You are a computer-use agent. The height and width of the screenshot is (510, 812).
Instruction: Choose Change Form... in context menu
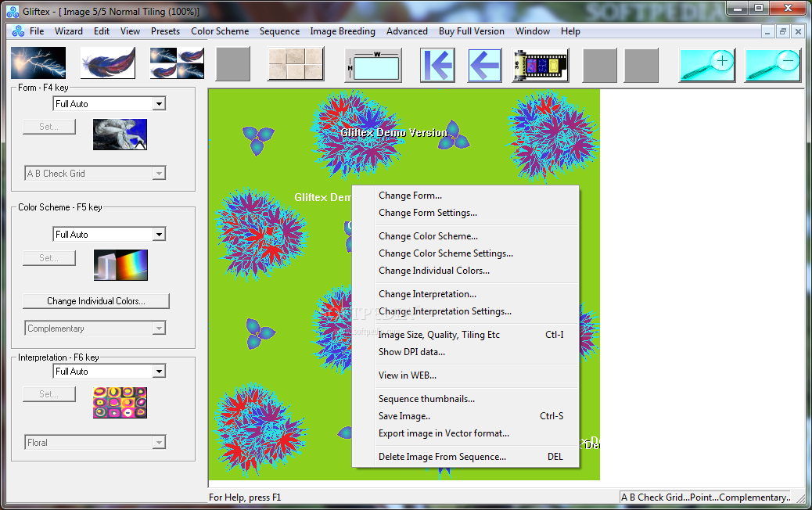[x=465, y=196]
